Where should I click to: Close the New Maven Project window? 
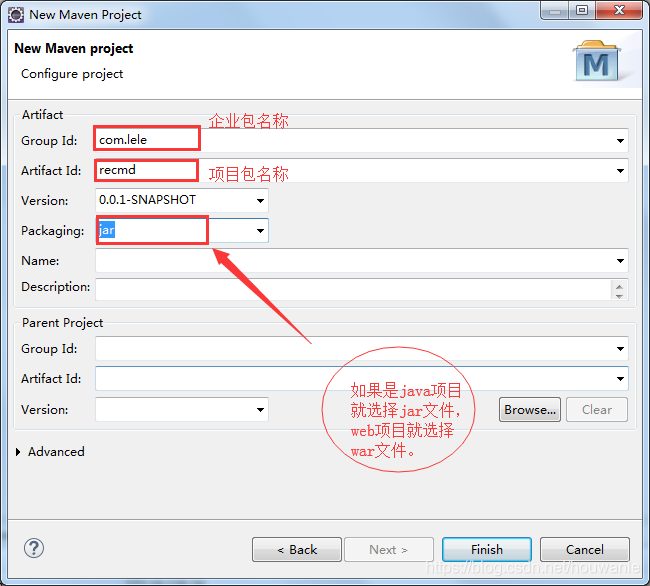619,10
